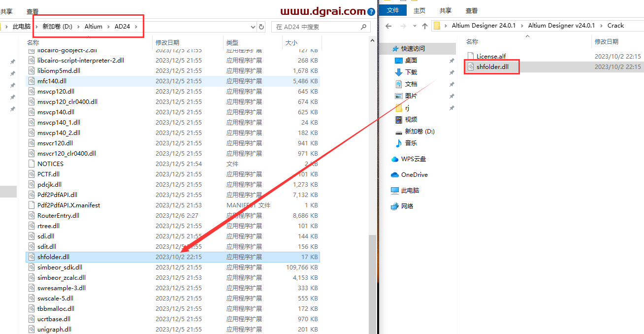Select shfolder.dll in the AD24 window

173,257
